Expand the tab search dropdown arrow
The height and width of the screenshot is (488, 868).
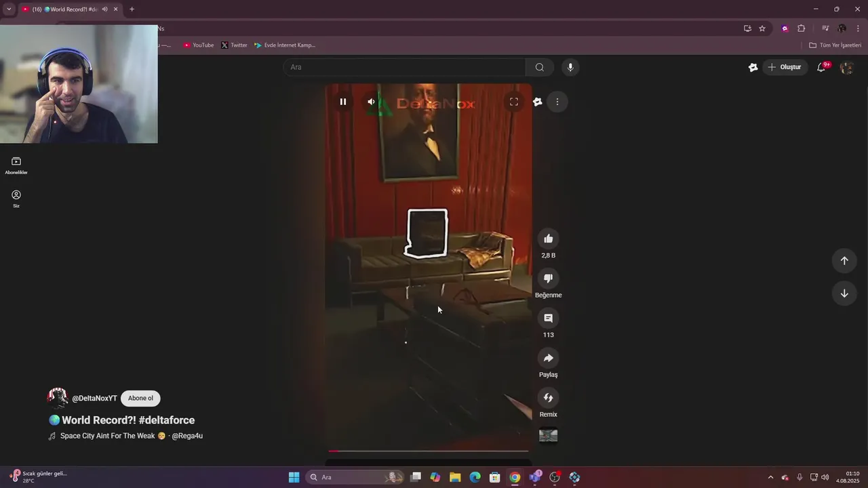(x=9, y=9)
